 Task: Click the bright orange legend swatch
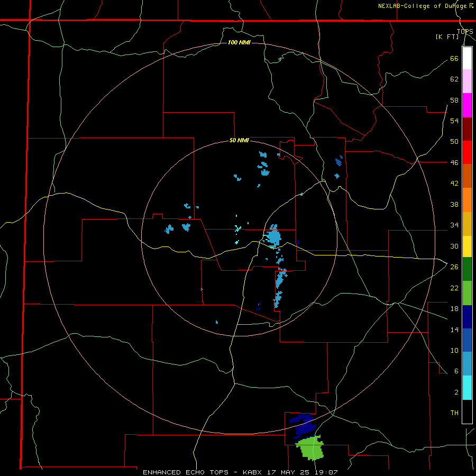pos(467,200)
